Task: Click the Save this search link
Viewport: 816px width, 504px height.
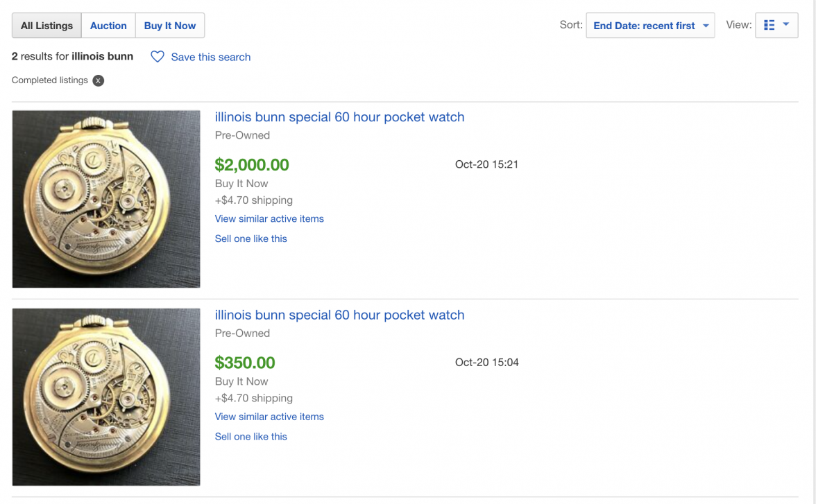Action: [x=210, y=57]
